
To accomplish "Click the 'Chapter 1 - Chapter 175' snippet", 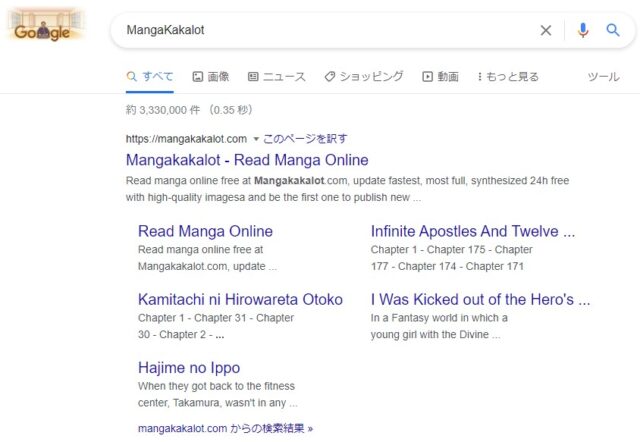I will (451, 258).
